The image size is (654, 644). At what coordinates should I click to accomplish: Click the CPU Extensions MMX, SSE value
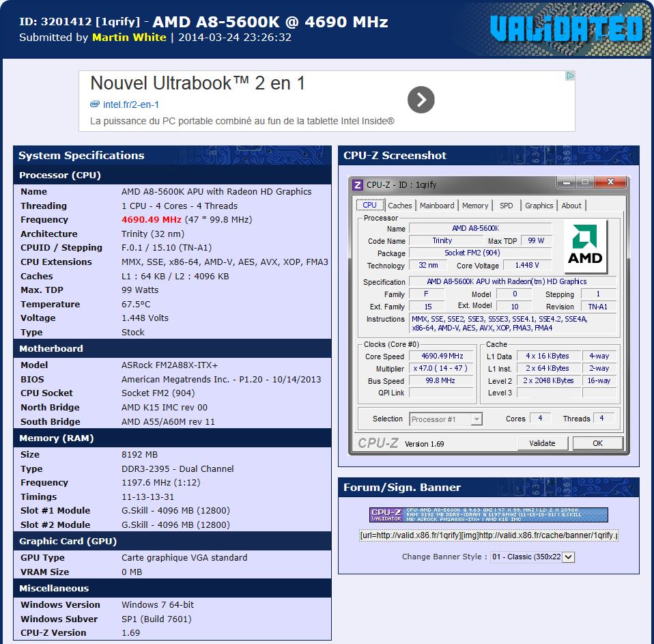point(225,262)
